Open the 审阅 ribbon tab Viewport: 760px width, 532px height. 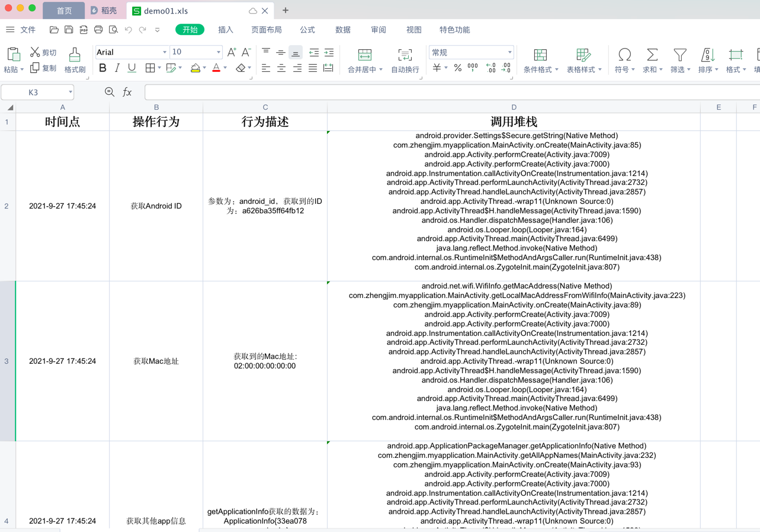pyautogui.click(x=379, y=30)
